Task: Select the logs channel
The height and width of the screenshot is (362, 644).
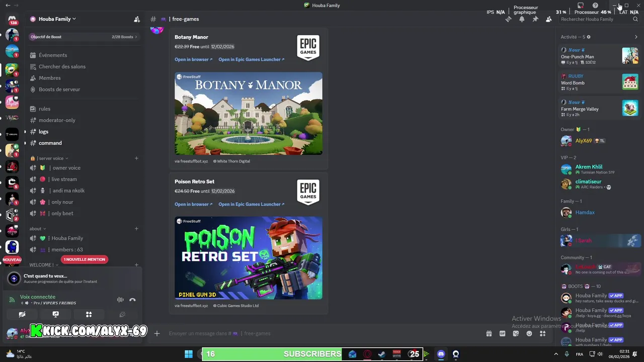Action: pyautogui.click(x=85, y=132)
